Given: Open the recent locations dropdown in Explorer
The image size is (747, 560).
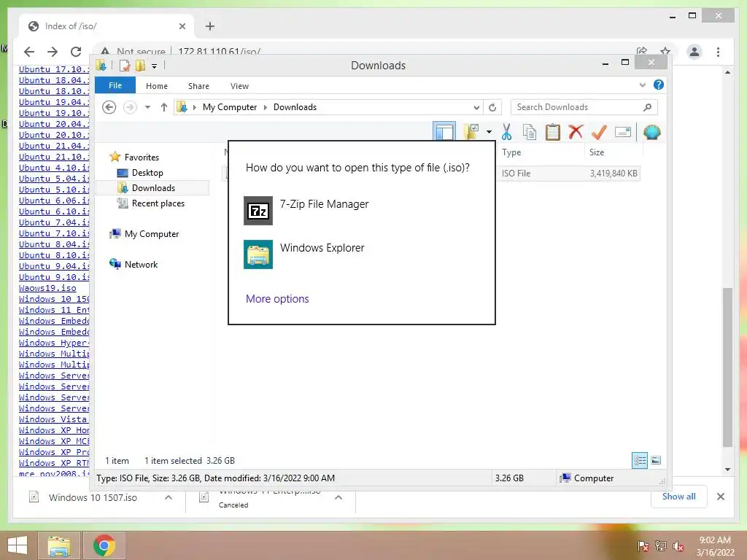Looking at the screenshot, I should (147, 107).
